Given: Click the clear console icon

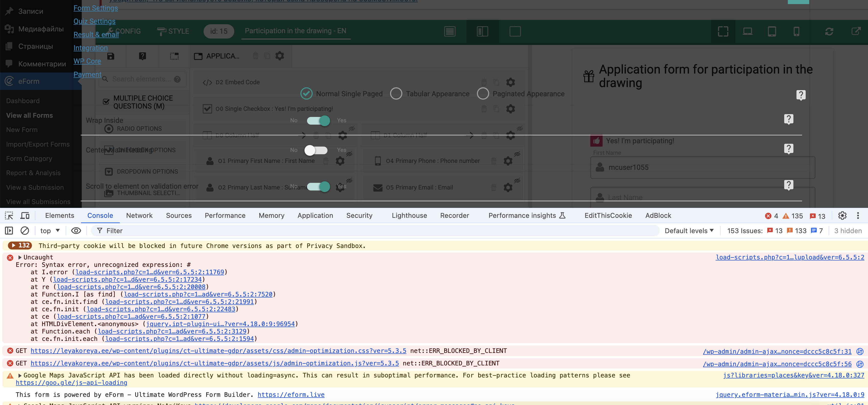Looking at the screenshot, I should coord(25,231).
